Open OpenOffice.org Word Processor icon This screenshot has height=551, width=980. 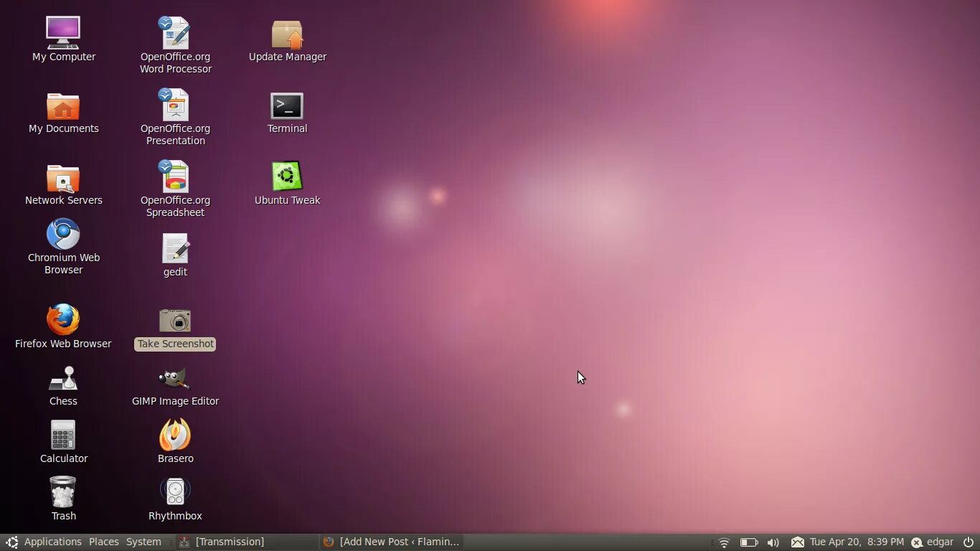(x=175, y=33)
